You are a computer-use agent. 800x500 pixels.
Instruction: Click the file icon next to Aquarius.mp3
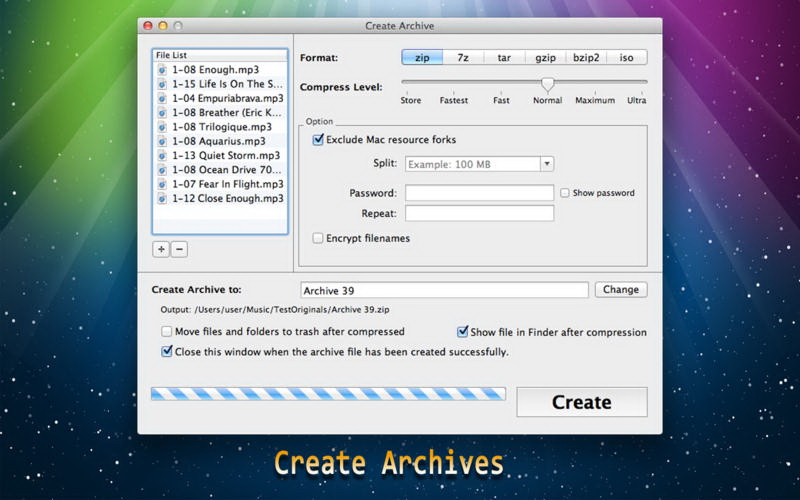pyautogui.click(x=163, y=142)
